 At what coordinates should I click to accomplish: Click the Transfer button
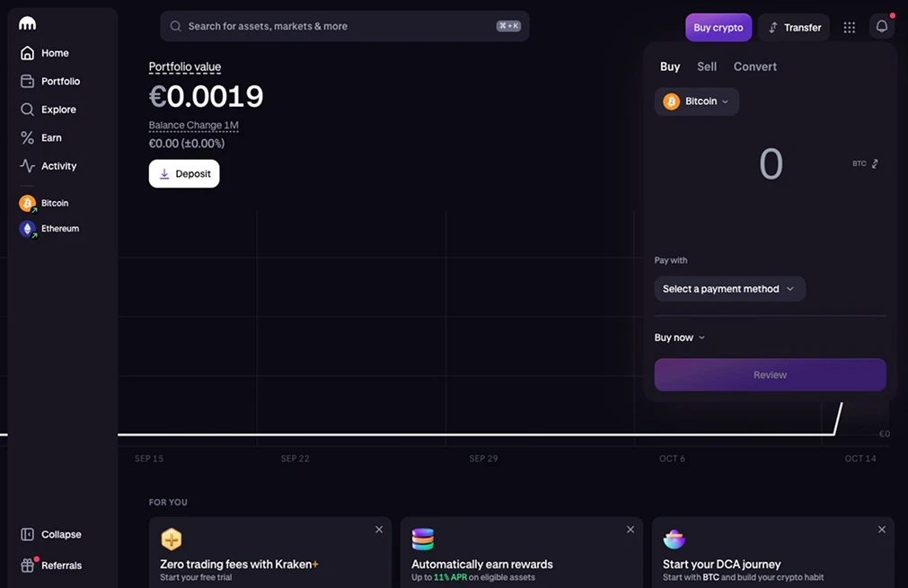[x=794, y=27]
